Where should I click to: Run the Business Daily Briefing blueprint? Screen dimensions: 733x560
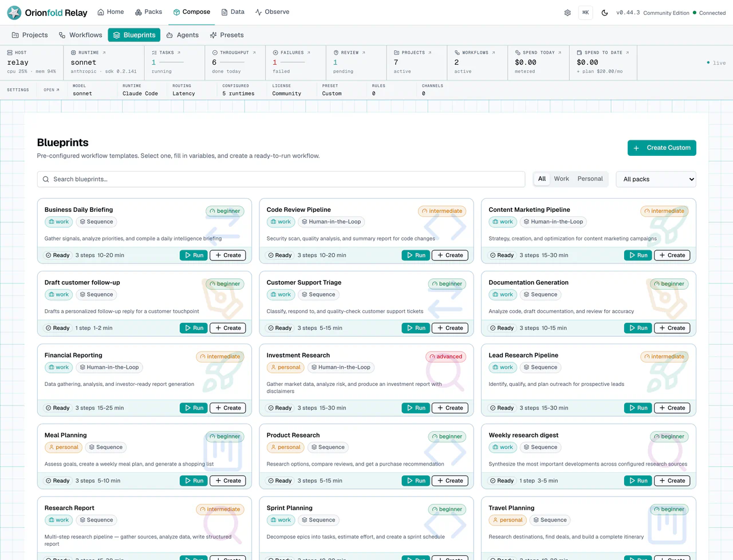[194, 255]
